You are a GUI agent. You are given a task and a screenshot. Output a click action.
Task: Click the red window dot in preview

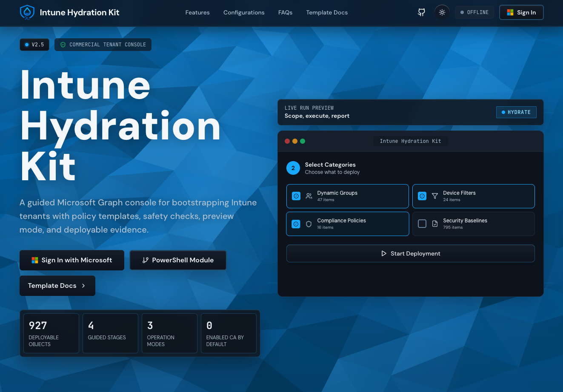tap(287, 141)
